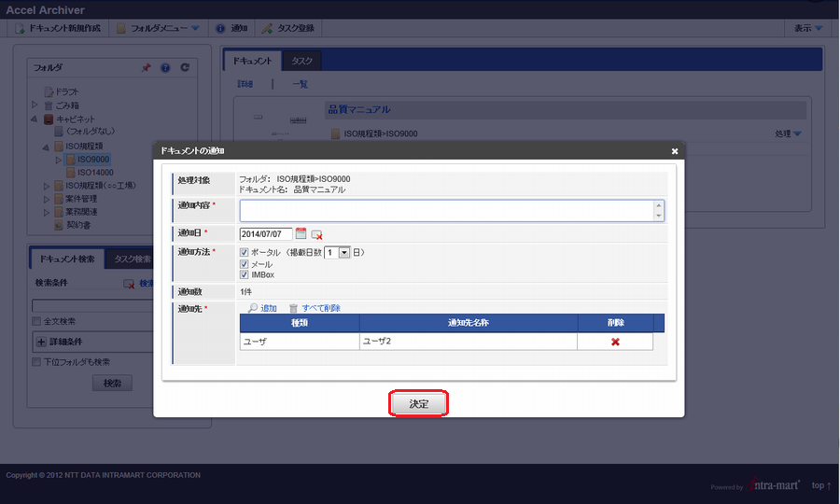The image size is (840, 504).
Task: Click タスク登録 in the toolbar
Action: (288, 28)
